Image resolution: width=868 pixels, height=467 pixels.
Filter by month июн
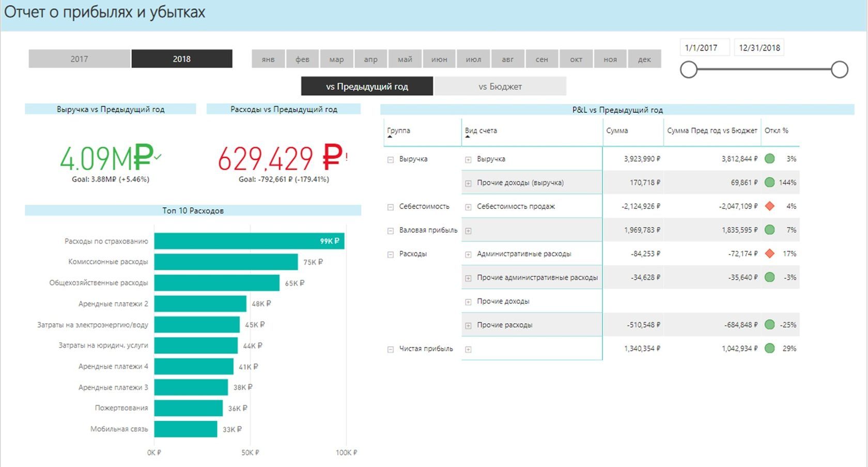[439, 59]
